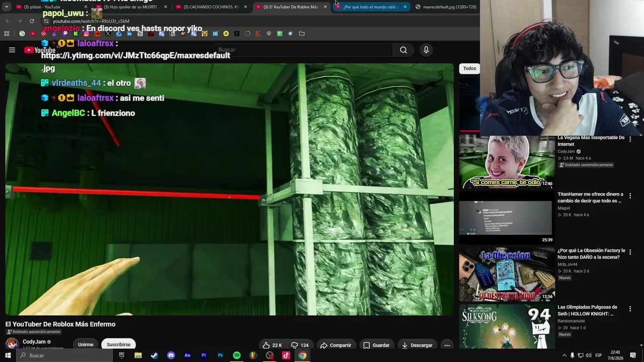This screenshot has width=644, height=362.
Task: Share the video with Compartir
Action: [336, 345]
